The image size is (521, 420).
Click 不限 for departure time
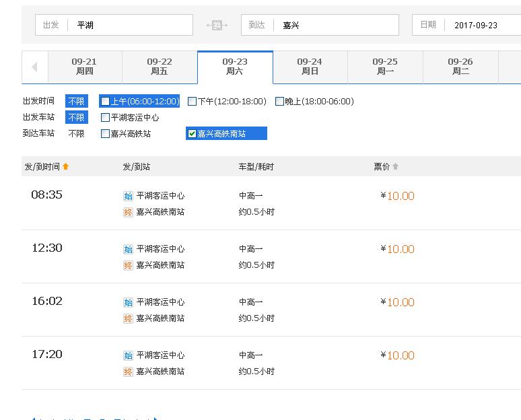point(77,102)
